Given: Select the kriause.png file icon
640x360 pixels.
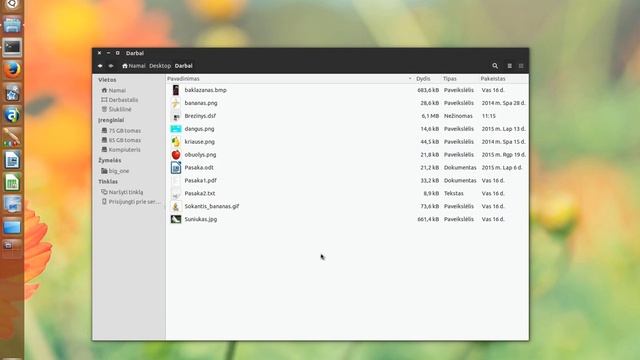Looking at the screenshot, I should [176, 142].
